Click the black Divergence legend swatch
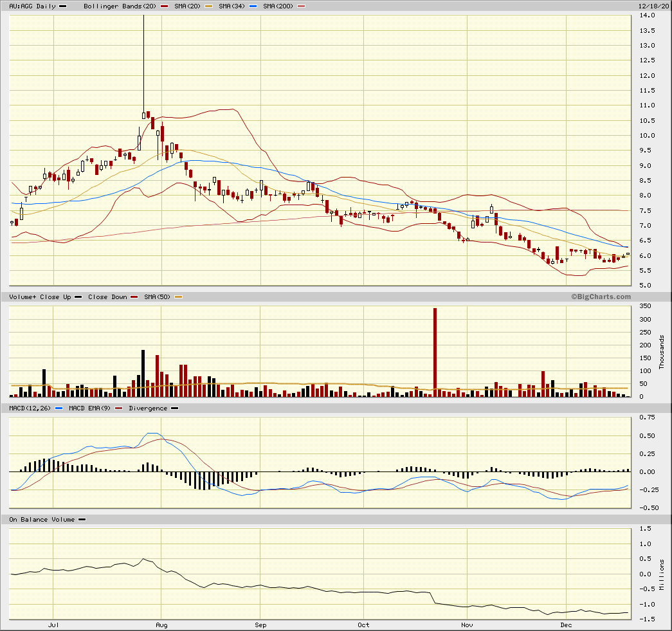Viewport: 672px width, 631px height. [x=174, y=408]
